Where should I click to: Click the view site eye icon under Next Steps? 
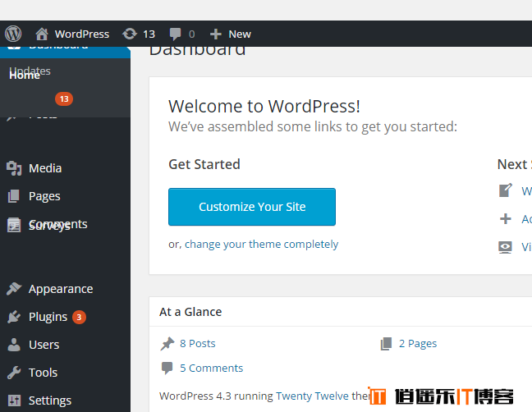(505, 247)
